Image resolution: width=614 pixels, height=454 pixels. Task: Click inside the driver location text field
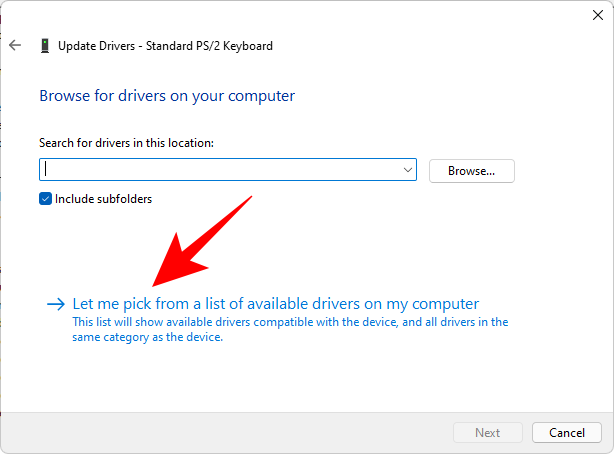coord(220,171)
